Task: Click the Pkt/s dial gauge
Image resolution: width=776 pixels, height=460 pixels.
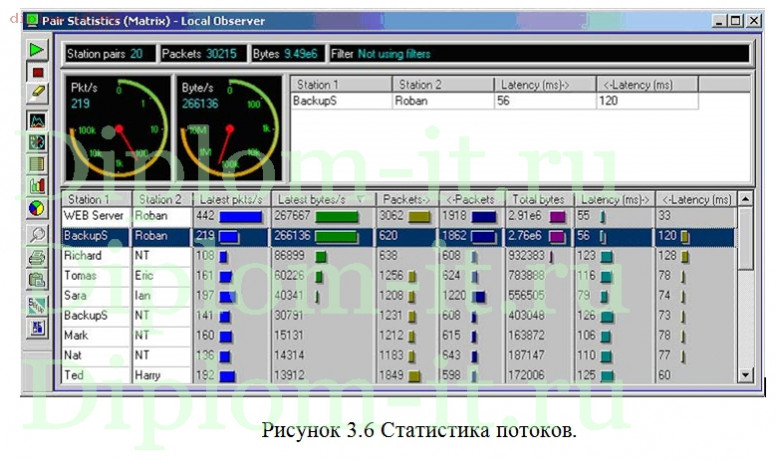Action: (x=118, y=128)
